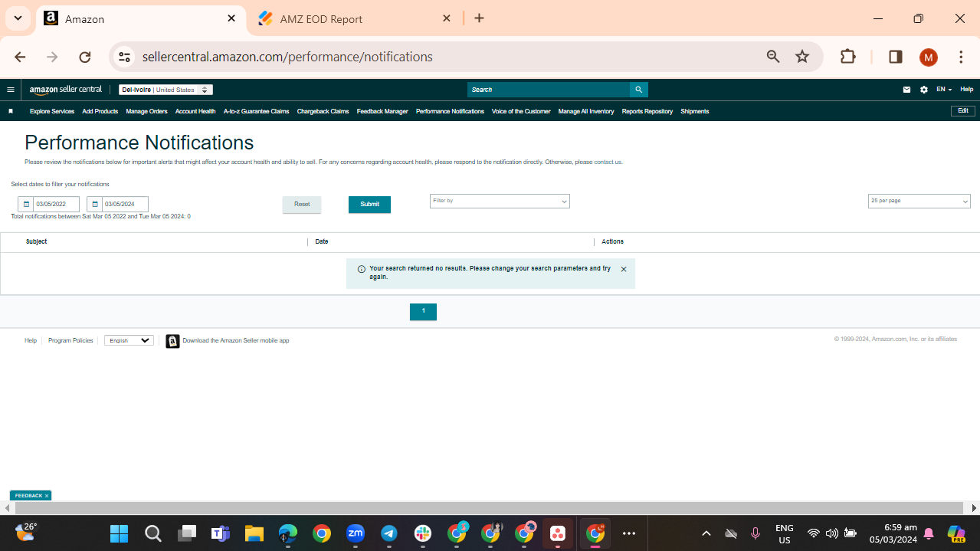Open the settings gear icon

point(924,90)
